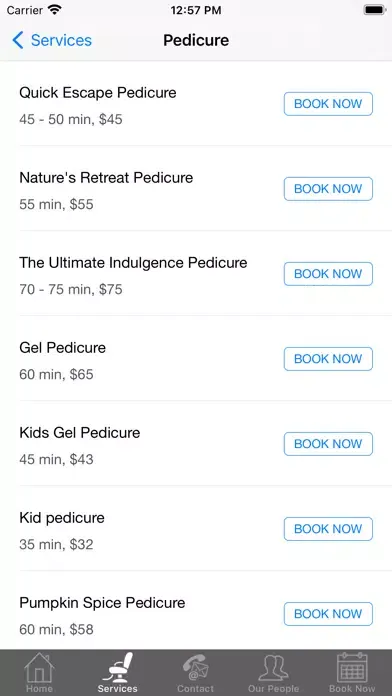The width and height of the screenshot is (392, 696).
Task: Tap the Pumpkin Spice Pedicure title
Action: tap(102, 603)
